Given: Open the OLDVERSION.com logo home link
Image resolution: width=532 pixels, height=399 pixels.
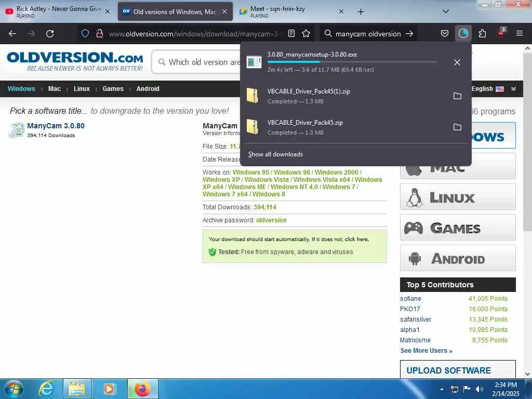Looking at the screenshot, I should [x=75, y=61].
